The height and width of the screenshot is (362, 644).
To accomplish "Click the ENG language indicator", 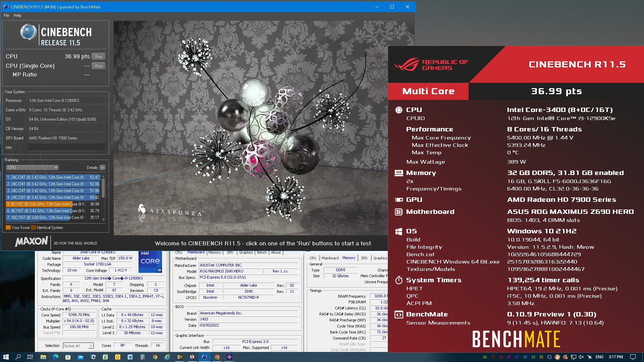I will pos(599,357).
